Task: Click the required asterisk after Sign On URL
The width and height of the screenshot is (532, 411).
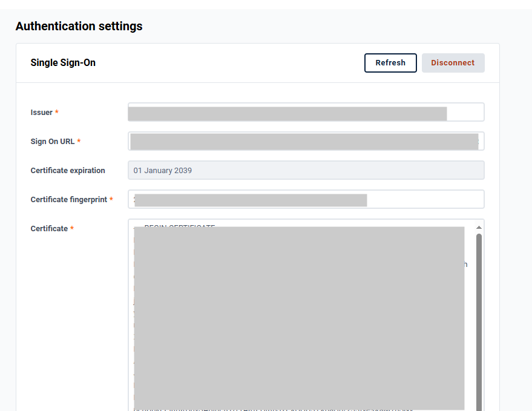Action: [x=79, y=142]
